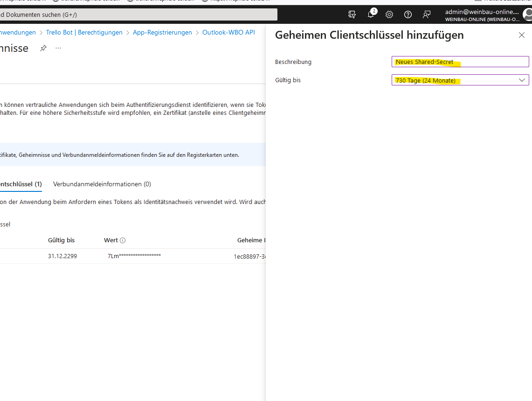This screenshot has width=532, height=401.
Task: Close the Geheimen Clientschlüssel hinzufügen panel
Action: tap(522, 35)
